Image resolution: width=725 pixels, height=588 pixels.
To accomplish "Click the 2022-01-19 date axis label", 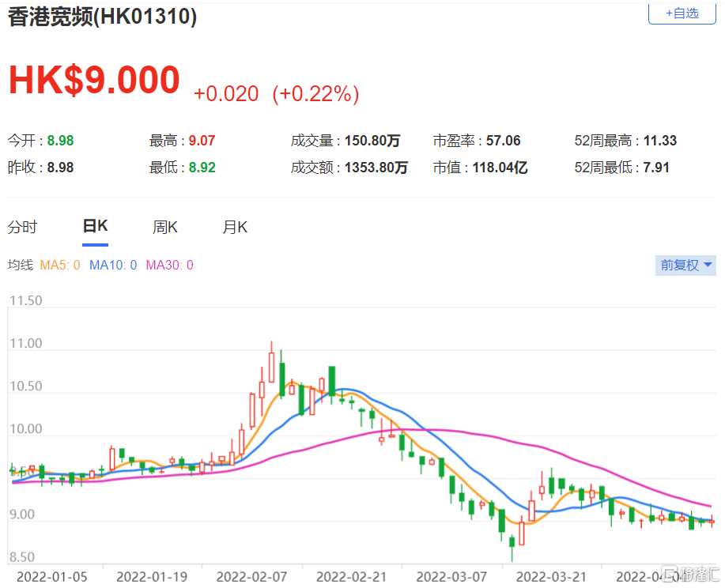I will (152, 577).
